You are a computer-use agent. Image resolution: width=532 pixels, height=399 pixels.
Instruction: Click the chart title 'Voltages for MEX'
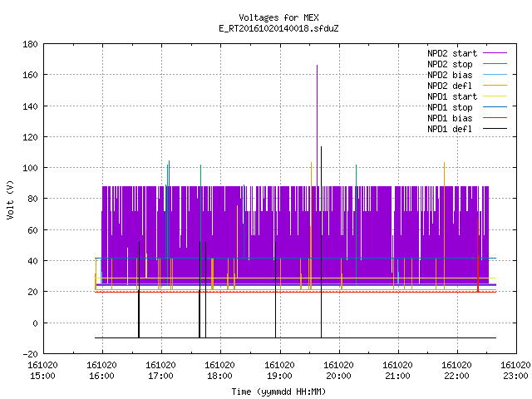point(278,17)
